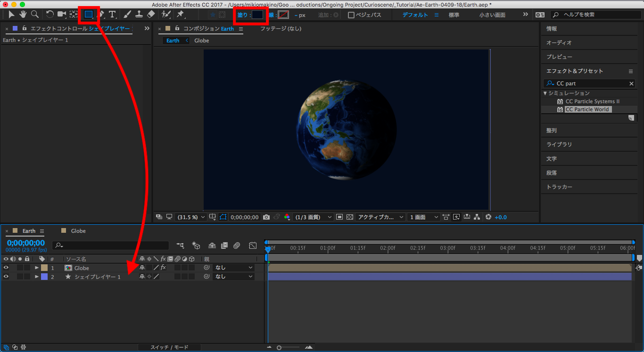Hide the Globe layer with eye icon
644x352 pixels.
coord(6,268)
